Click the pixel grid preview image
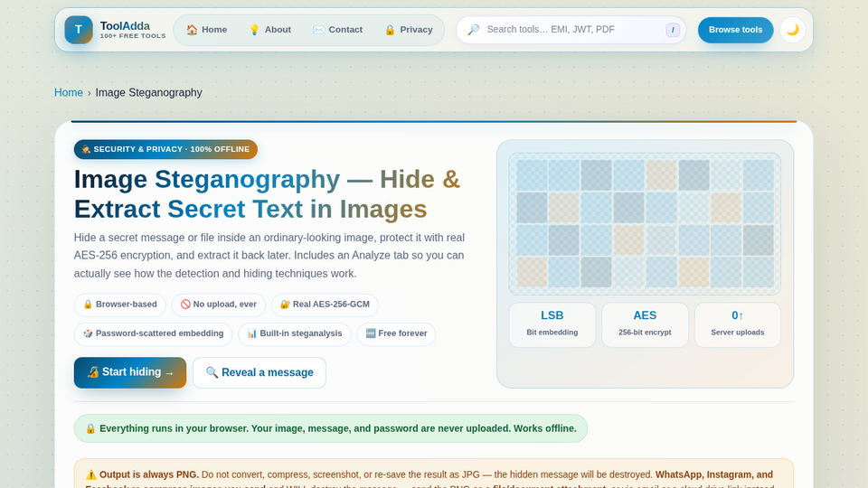 click(645, 224)
